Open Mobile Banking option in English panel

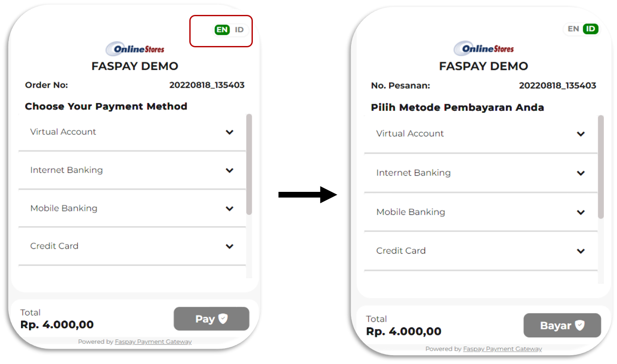point(64,208)
